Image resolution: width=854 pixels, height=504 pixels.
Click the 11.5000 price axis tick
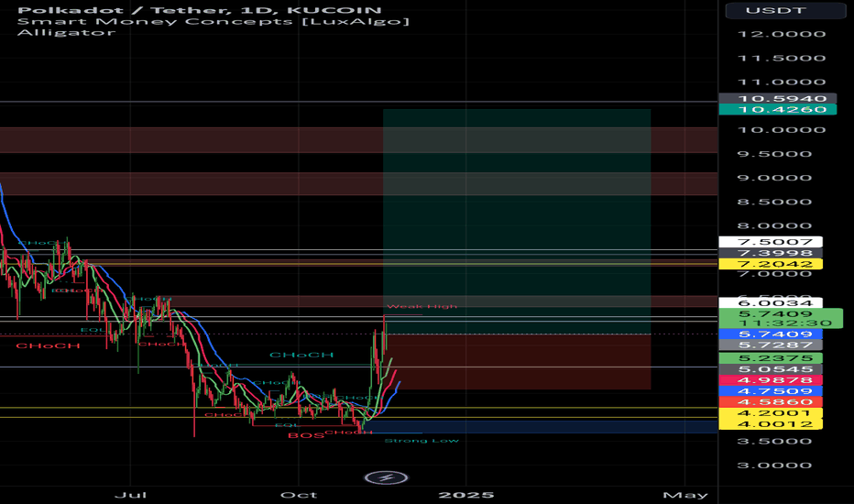click(782, 59)
